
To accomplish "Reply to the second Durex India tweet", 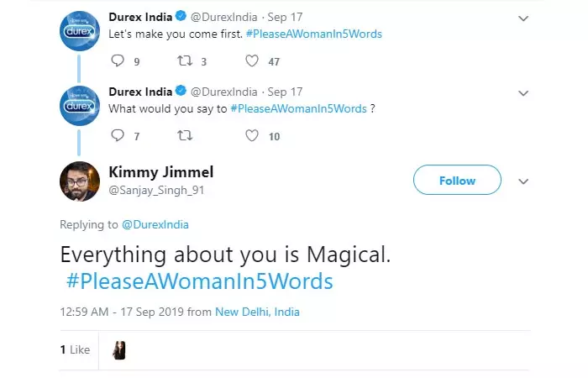I will click(x=118, y=135).
